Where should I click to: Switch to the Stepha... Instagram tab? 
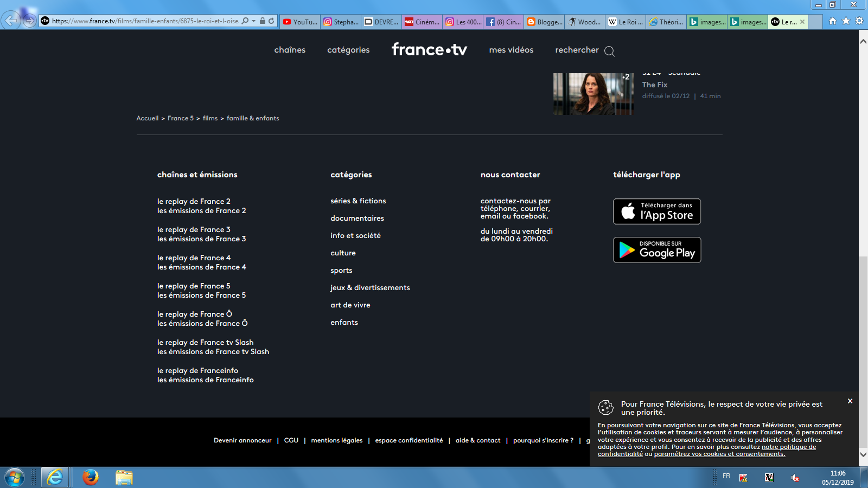341,22
